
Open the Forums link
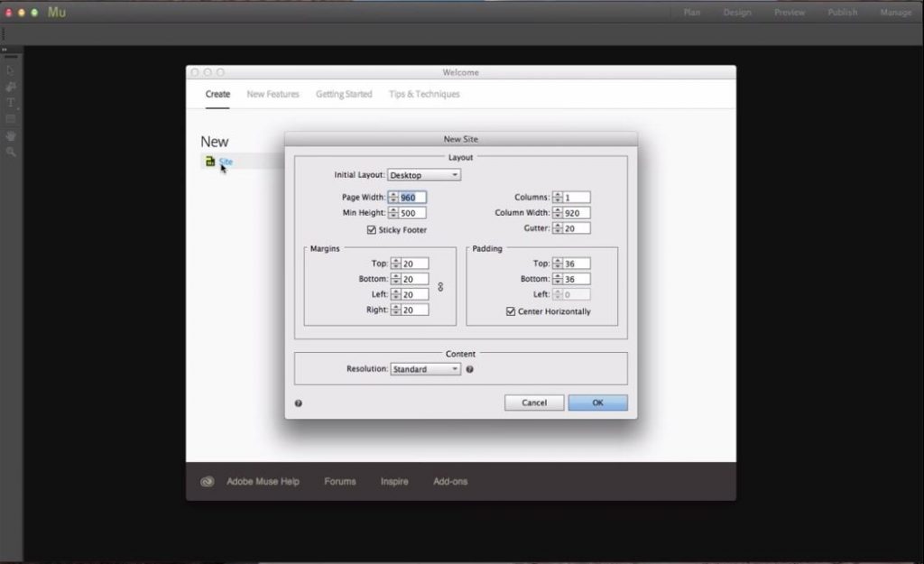(x=340, y=482)
